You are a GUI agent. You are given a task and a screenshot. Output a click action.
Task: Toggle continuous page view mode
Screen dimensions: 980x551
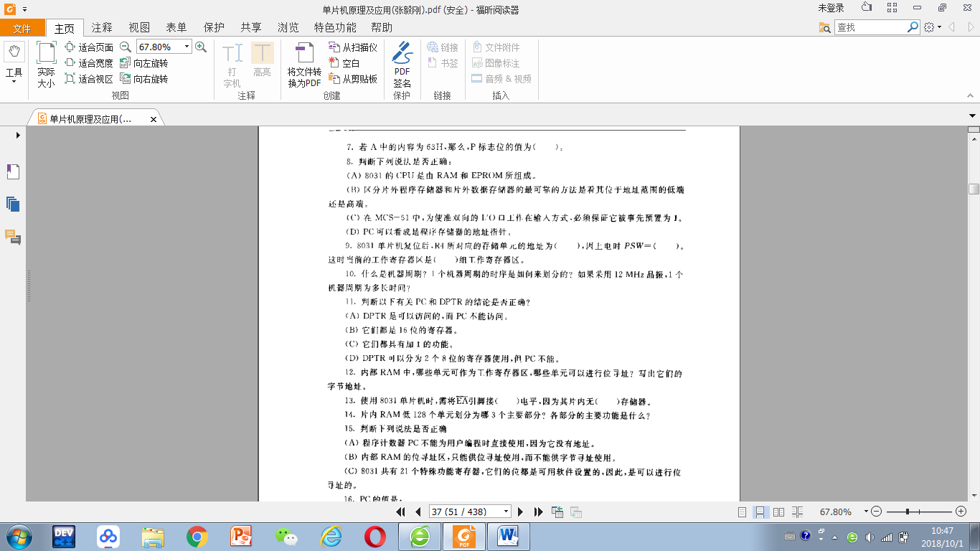tap(760, 512)
